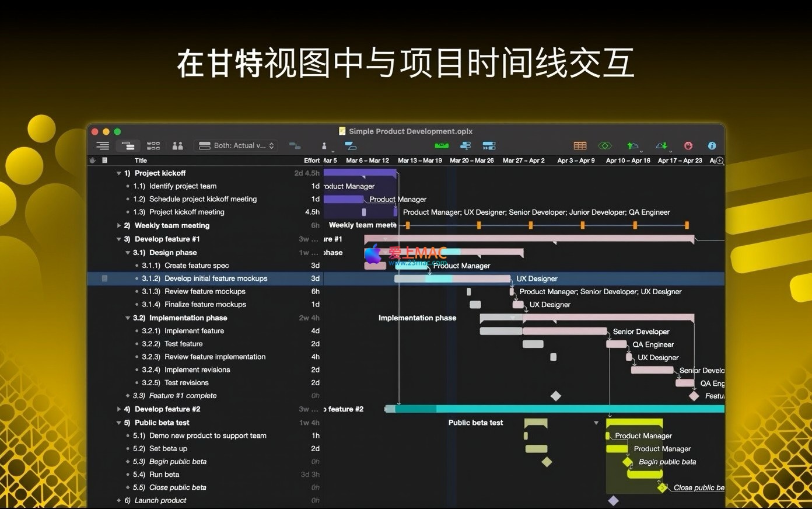Expand the Weekly team meeting group
The width and height of the screenshot is (812, 509).
[x=119, y=226]
